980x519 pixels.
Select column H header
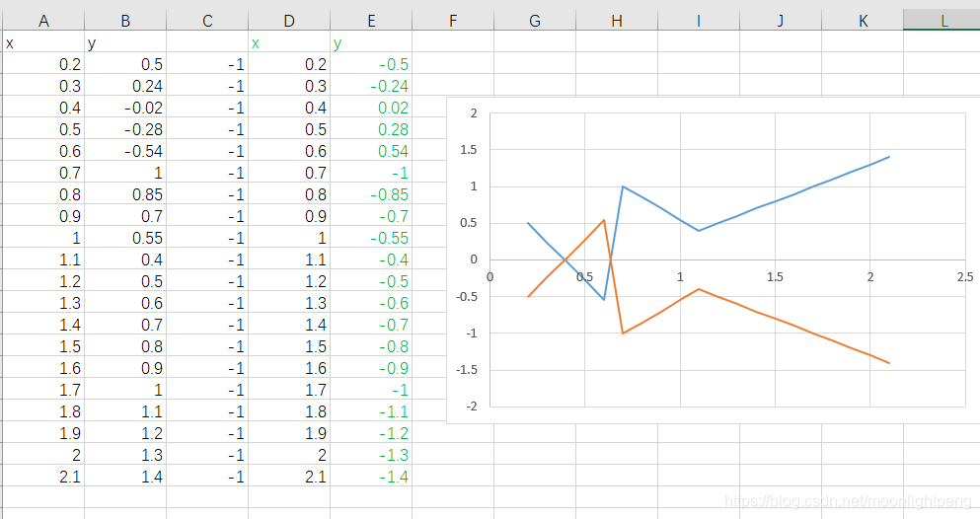pyautogui.click(x=617, y=21)
